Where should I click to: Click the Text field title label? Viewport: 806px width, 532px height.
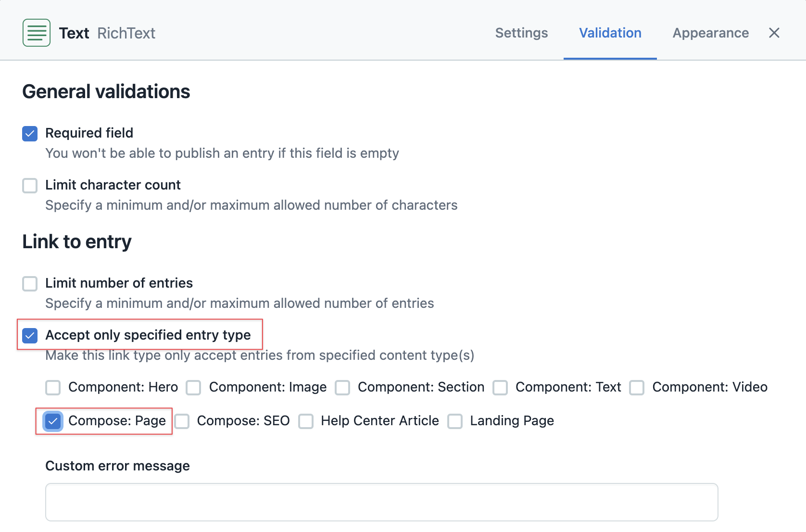[x=74, y=33]
